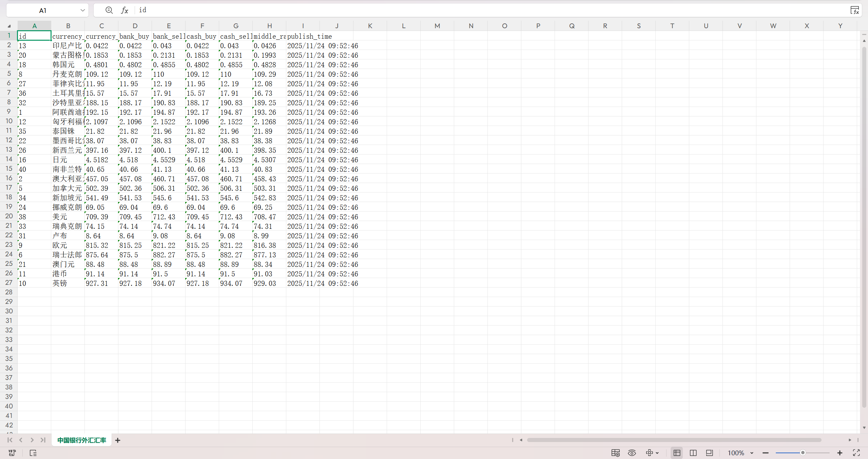Expand the reading mode crosshair dropdown
Image resolution: width=868 pixels, height=459 pixels.
point(657,453)
